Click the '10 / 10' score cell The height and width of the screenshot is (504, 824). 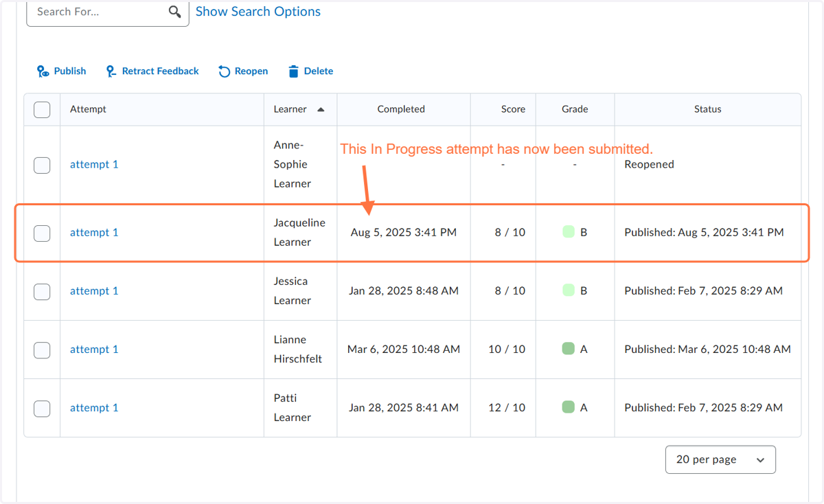[507, 350]
